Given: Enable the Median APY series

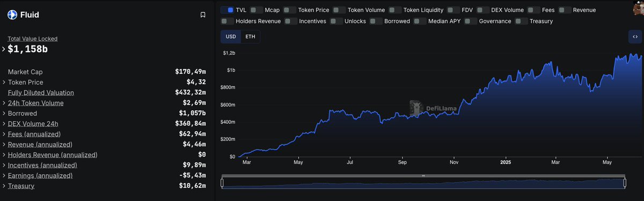Looking at the screenshot, I should pos(420,21).
